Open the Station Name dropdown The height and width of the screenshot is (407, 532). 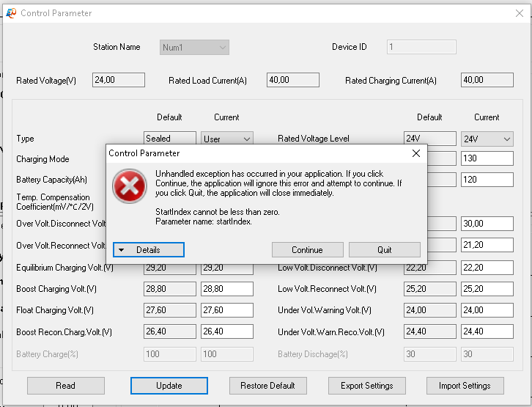click(x=194, y=48)
